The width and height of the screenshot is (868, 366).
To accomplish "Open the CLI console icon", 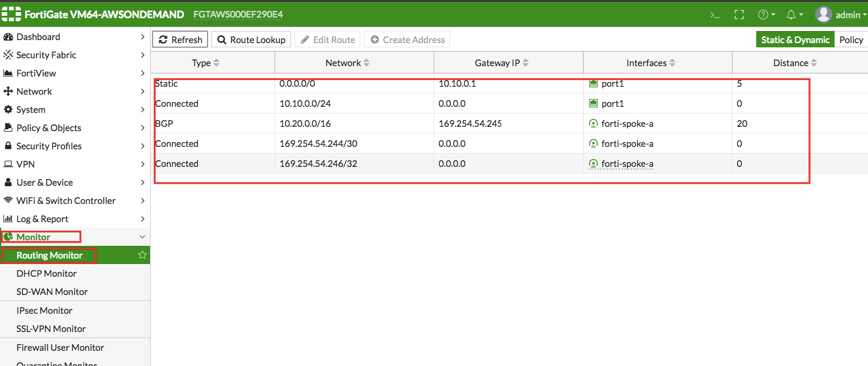I will 716,15.
